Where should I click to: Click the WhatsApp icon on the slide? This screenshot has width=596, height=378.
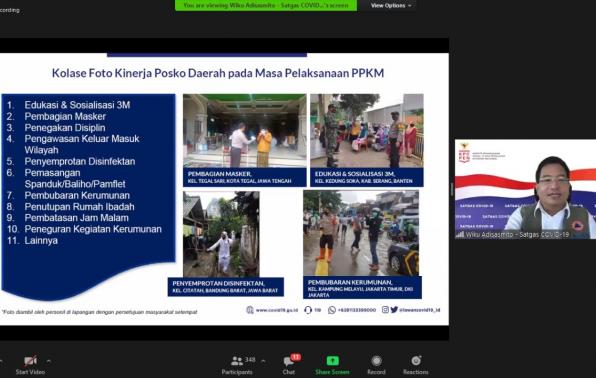tap(332, 310)
